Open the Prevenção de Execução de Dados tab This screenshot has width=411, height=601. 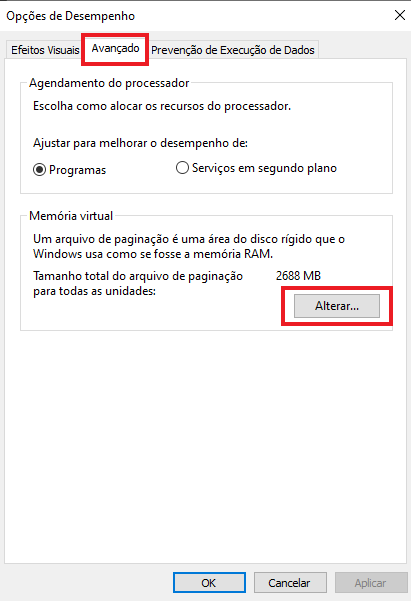(x=233, y=50)
